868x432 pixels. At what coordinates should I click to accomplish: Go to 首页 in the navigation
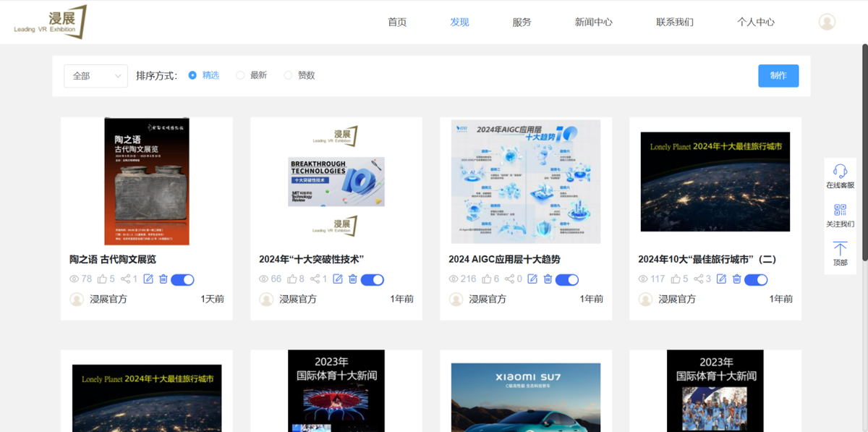[397, 22]
